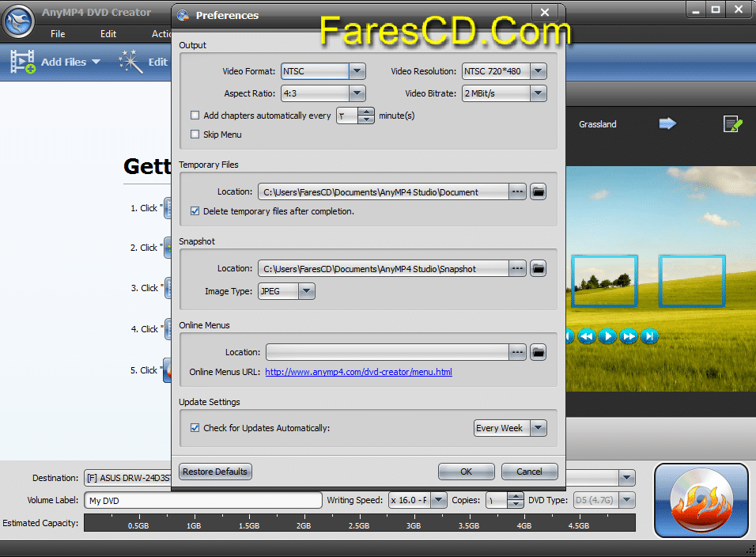Click the Add Files film icon

[x=23, y=62]
